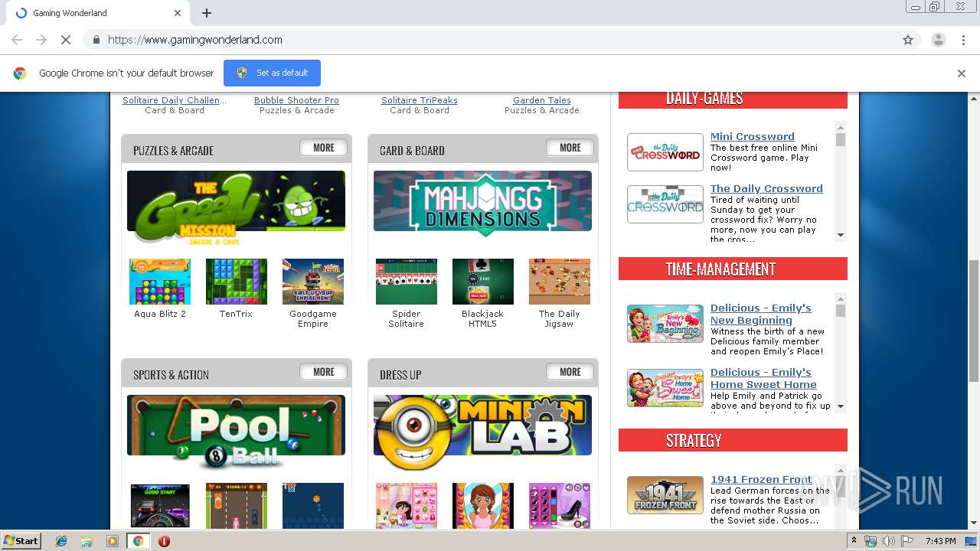Open the Goodgame Empire thumbnail
This screenshot has height=551, width=980.
[x=313, y=282]
